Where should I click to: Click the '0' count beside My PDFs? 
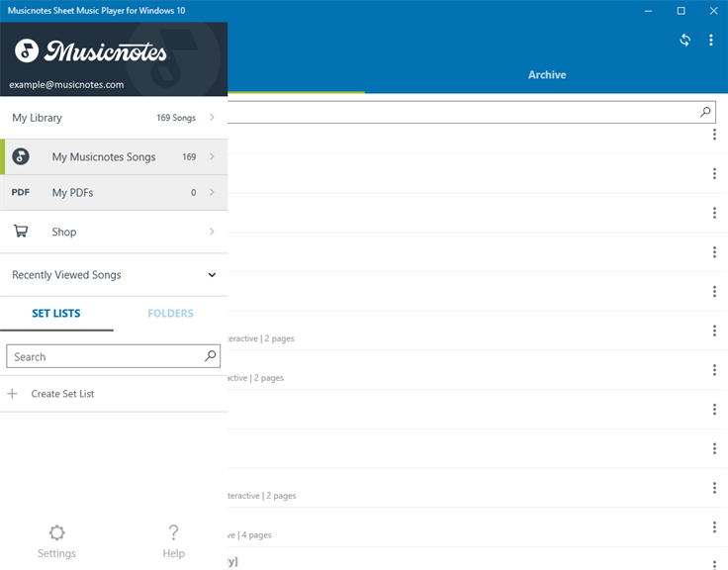click(194, 192)
